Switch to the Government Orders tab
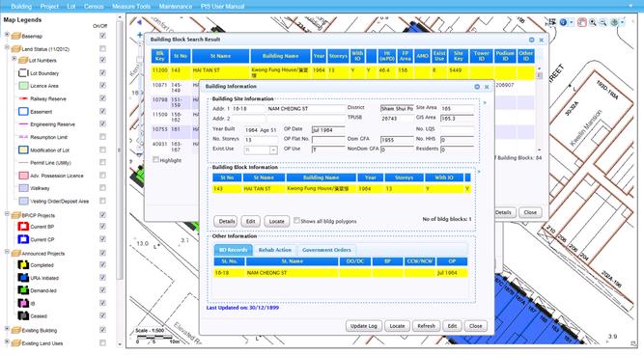This screenshot has width=644, height=355. pos(326,250)
